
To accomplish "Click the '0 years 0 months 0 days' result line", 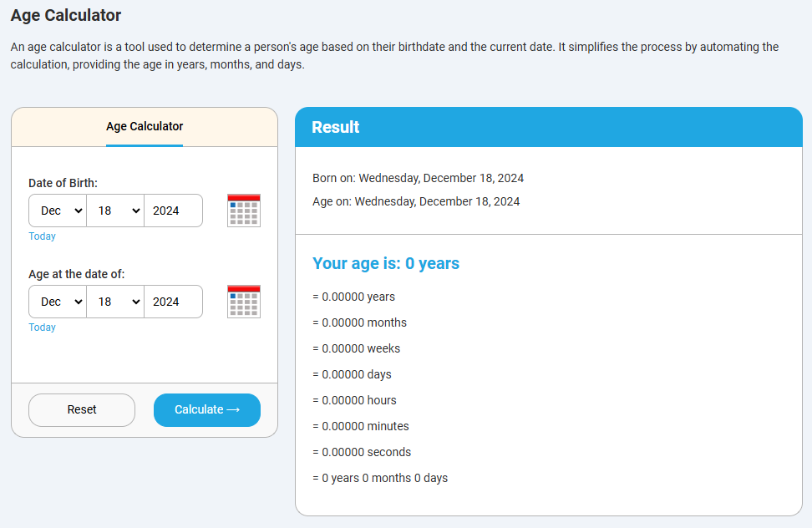I will [380, 478].
